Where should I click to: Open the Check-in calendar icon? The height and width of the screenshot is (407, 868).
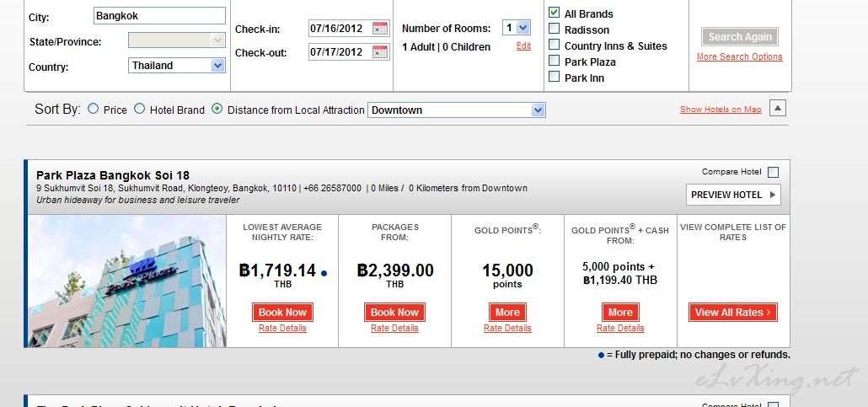380,29
